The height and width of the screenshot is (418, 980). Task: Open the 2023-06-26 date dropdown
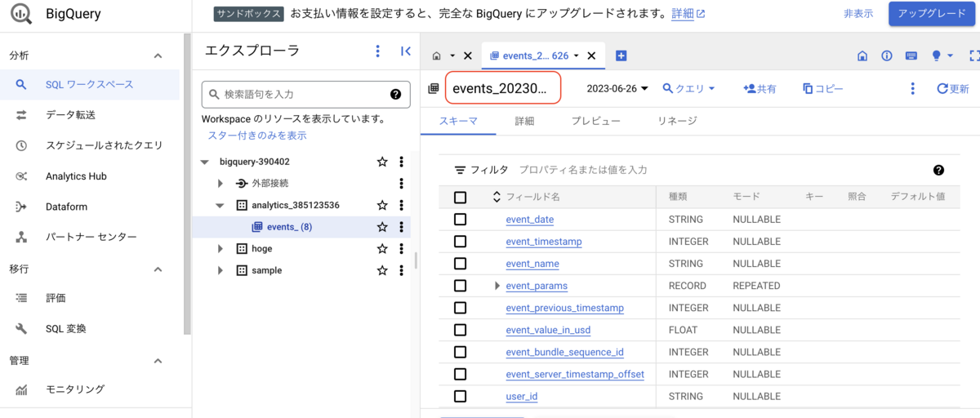tap(617, 88)
